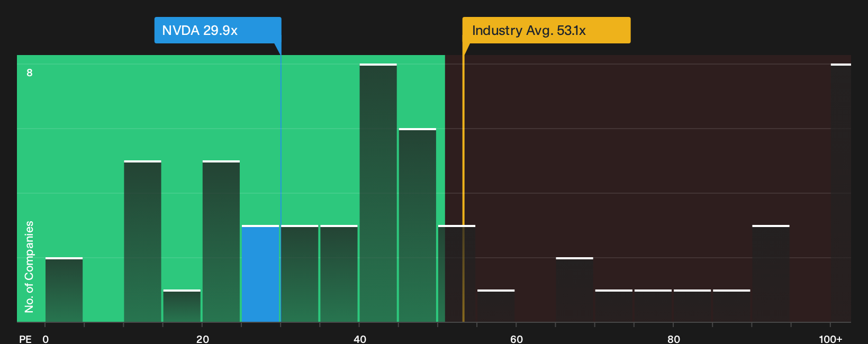Click the x-axis label 100+
The width and height of the screenshot is (868, 344).
(830, 339)
